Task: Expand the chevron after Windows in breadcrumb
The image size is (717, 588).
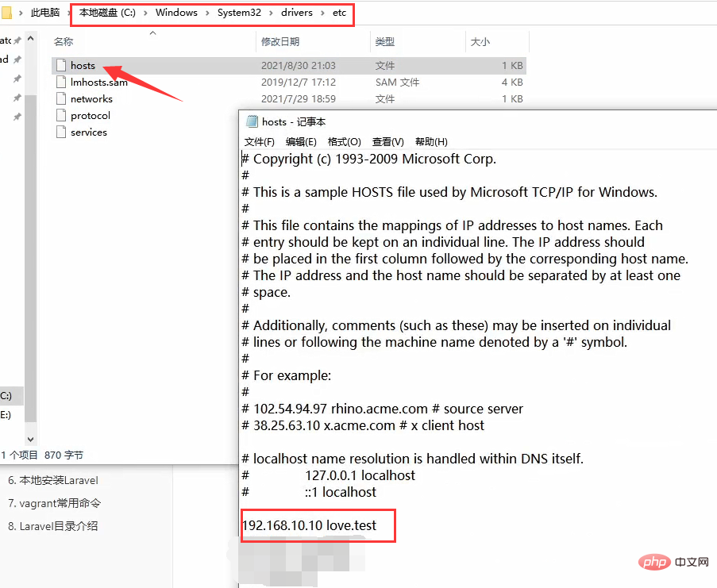Action: tap(207, 13)
